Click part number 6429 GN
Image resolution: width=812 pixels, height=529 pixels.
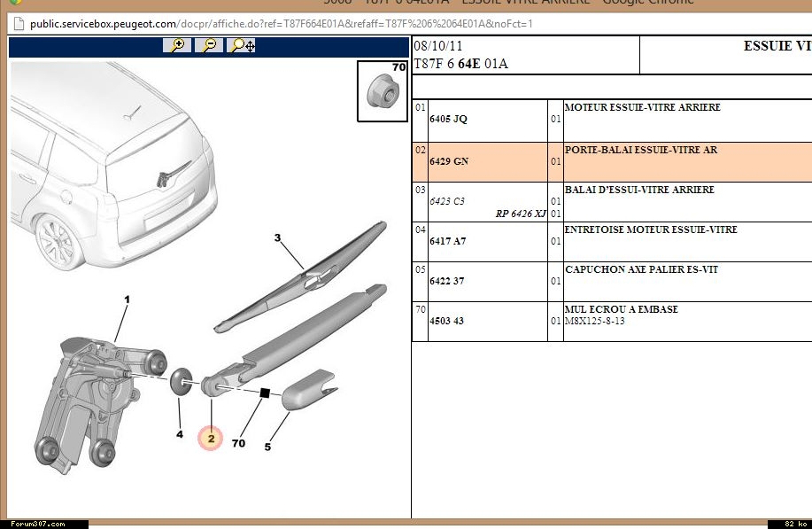pos(449,161)
